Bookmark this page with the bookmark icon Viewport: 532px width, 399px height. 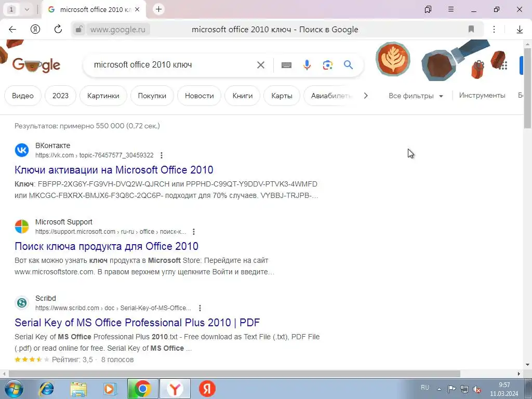[x=471, y=29]
